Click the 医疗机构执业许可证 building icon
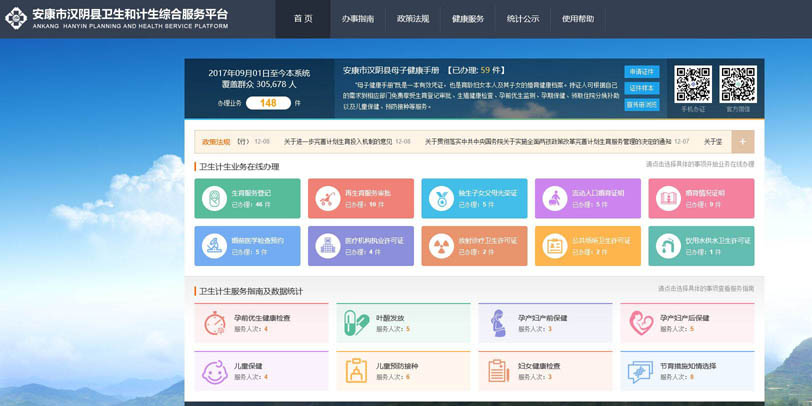 pyautogui.click(x=328, y=246)
